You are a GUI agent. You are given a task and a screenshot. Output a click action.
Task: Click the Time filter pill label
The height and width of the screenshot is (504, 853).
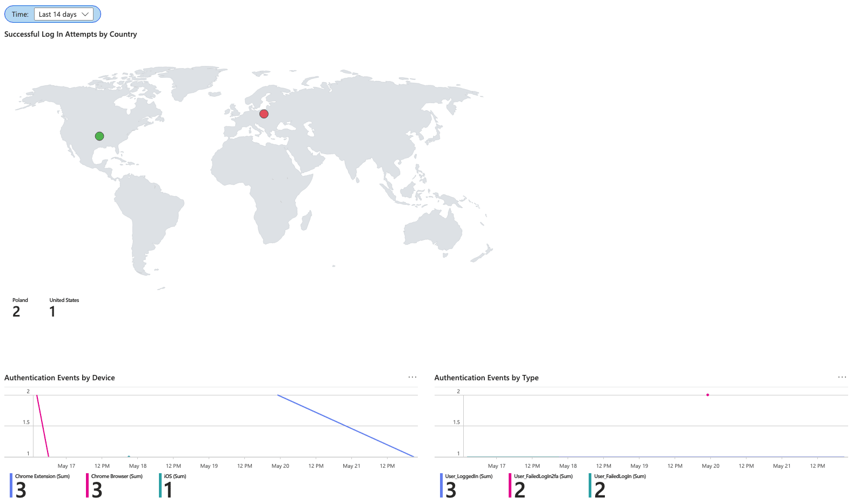coord(20,15)
